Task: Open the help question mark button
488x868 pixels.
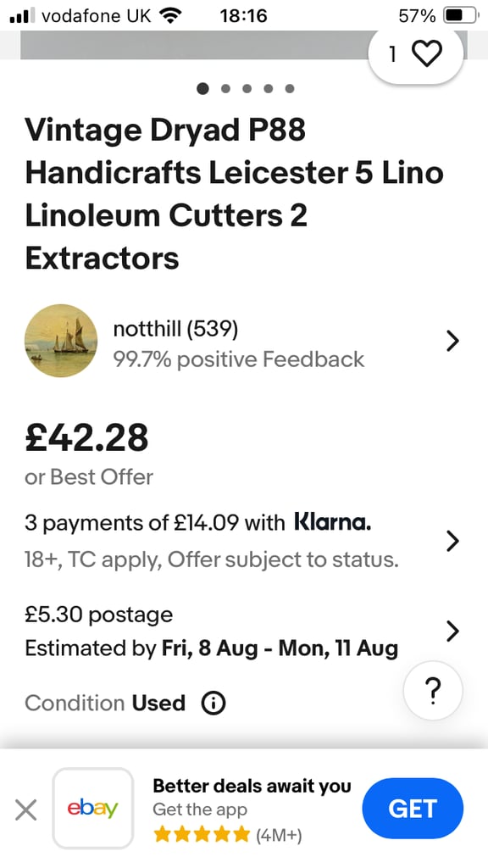Action: pyautogui.click(x=433, y=690)
